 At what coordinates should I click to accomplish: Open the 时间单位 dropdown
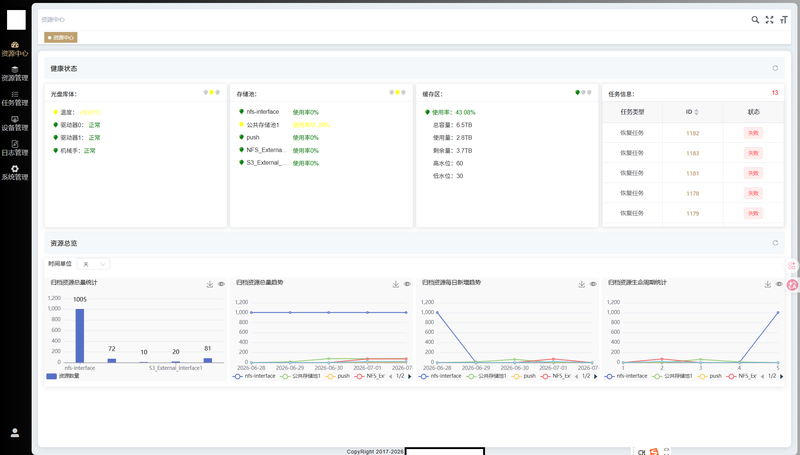click(93, 264)
